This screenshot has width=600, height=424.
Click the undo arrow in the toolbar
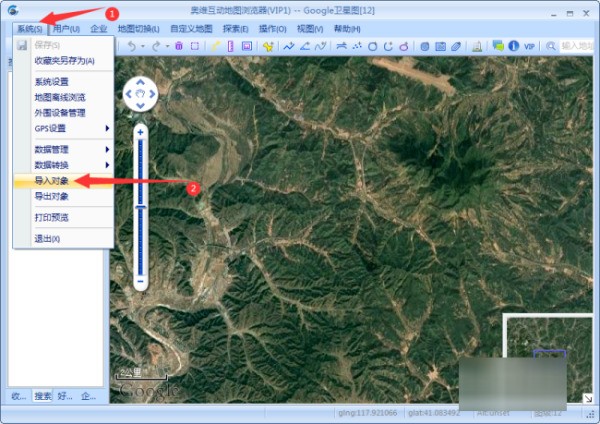click(131, 46)
